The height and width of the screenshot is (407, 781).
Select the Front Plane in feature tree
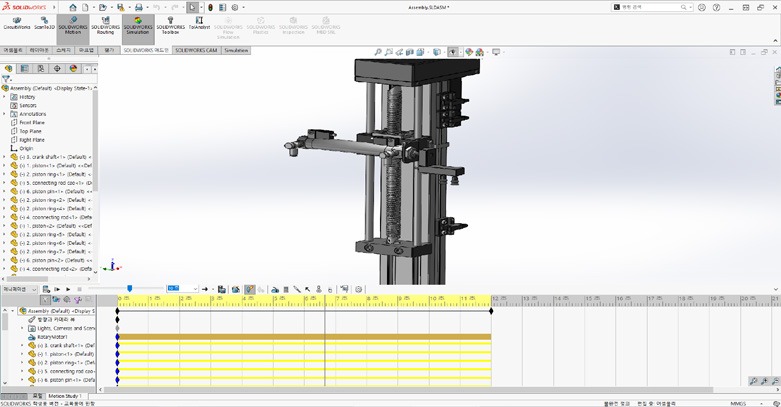coord(32,122)
